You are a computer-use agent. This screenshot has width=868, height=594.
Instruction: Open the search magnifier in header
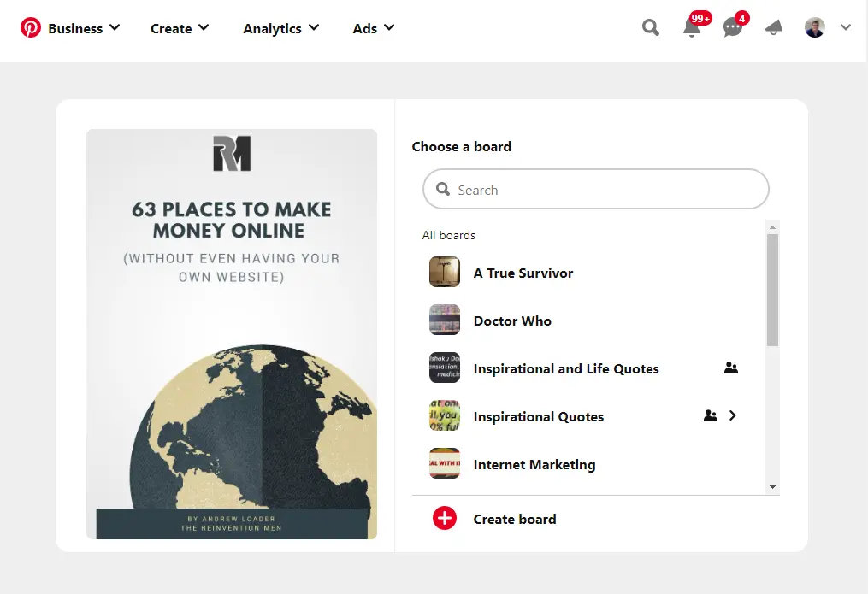[x=651, y=28]
